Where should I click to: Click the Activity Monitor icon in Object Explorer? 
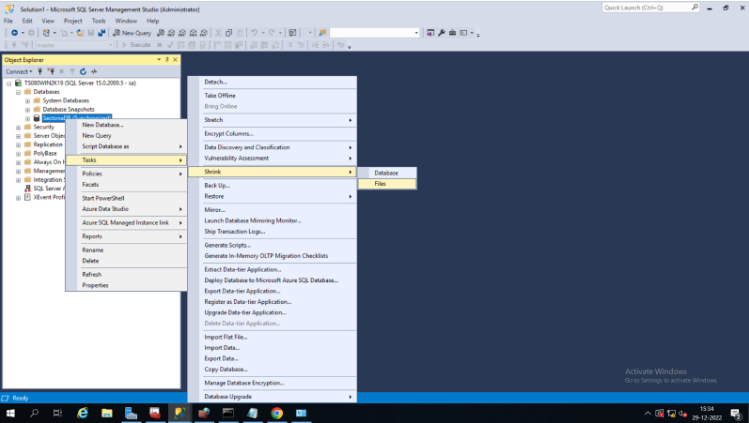tap(94, 72)
